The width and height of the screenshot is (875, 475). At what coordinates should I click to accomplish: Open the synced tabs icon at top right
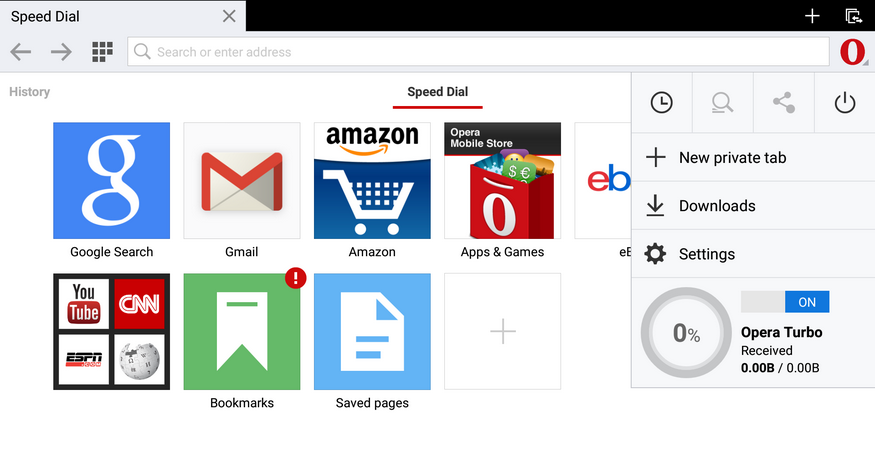(x=853, y=16)
